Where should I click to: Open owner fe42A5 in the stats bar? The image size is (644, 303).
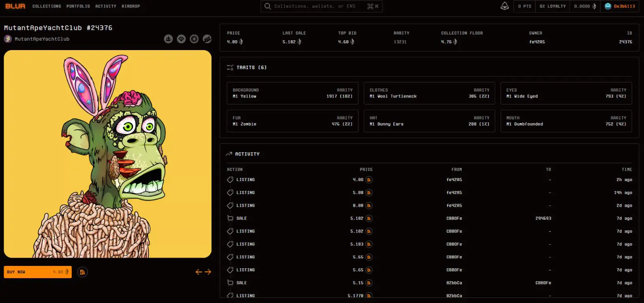pos(537,42)
